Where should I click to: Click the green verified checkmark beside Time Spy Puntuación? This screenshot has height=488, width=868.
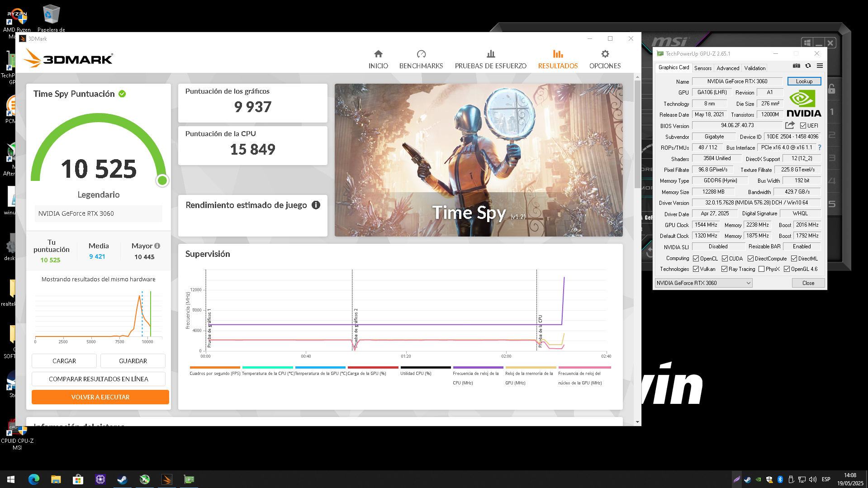122,94
